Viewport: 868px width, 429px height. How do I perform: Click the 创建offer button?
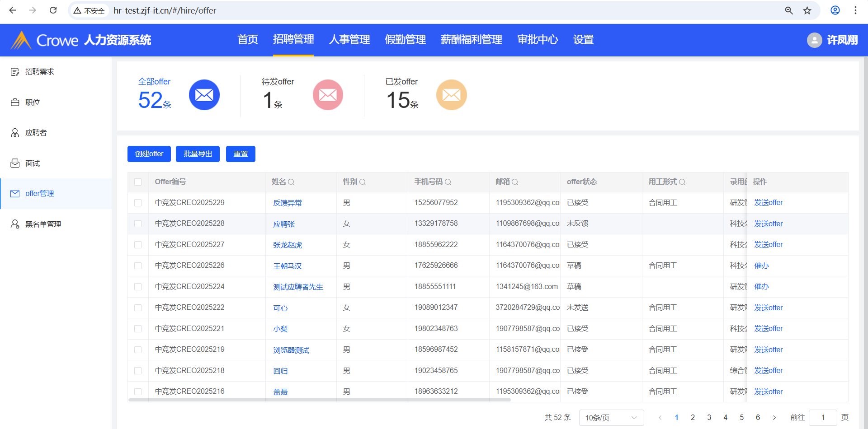coord(149,154)
